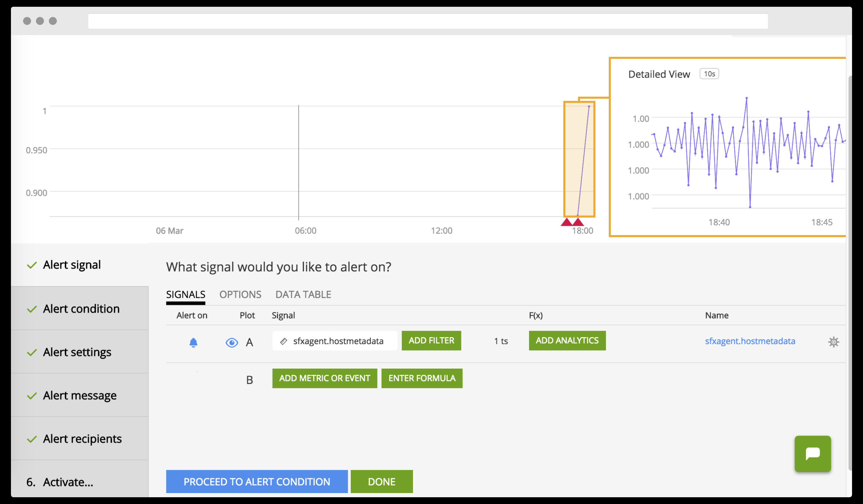The image size is (863, 504).
Task: Click PROCEED TO ALERT CONDITION button
Action: pyautogui.click(x=257, y=481)
